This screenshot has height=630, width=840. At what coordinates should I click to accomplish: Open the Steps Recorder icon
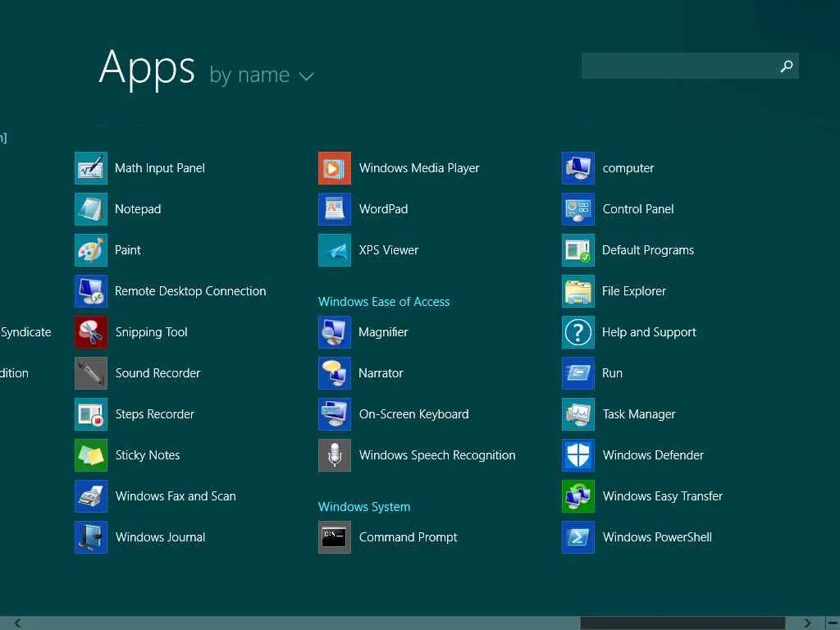pyautogui.click(x=90, y=414)
